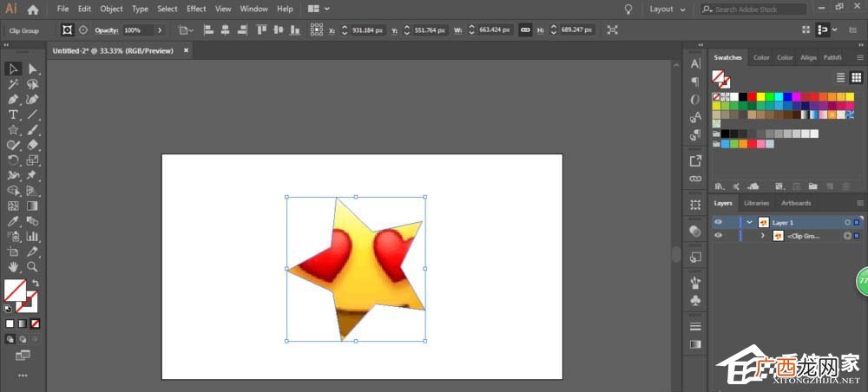The height and width of the screenshot is (392, 868).
Task: Open Align To selection dropdown
Action: pos(186,30)
